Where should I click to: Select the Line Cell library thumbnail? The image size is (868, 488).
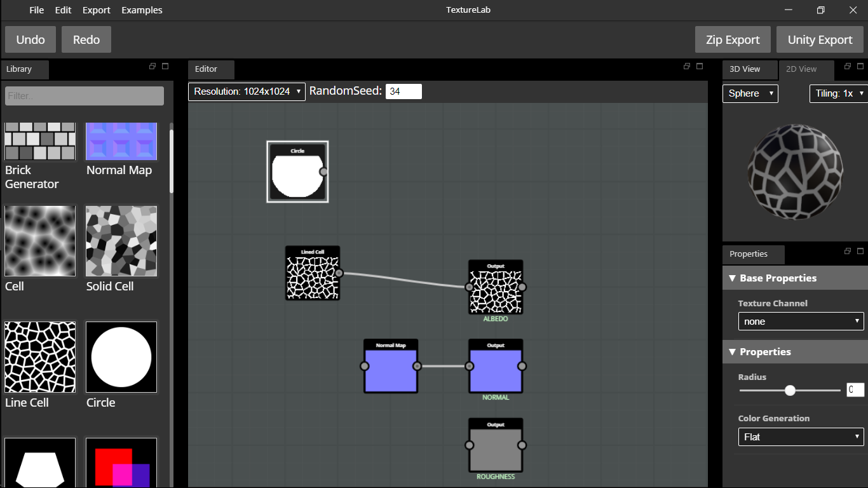[x=40, y=356]
